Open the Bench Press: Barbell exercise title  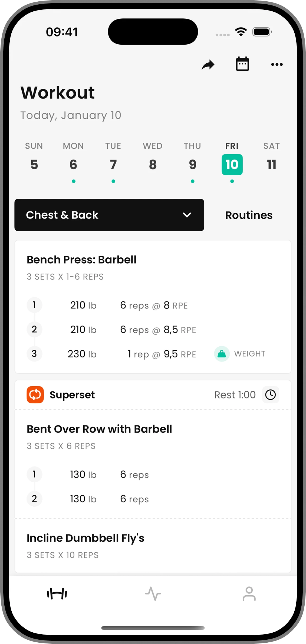click(x=81, y=260)
